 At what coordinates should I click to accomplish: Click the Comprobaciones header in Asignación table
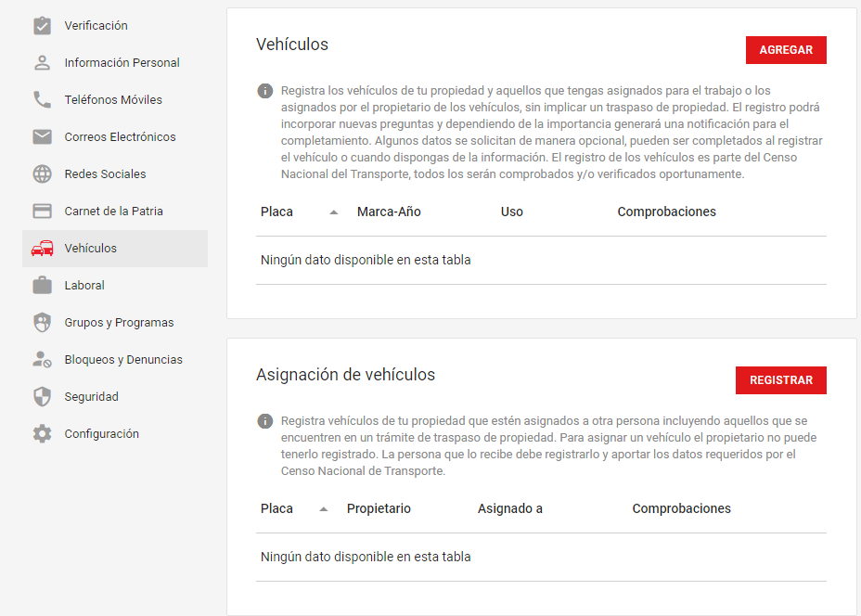click(681, 508)
